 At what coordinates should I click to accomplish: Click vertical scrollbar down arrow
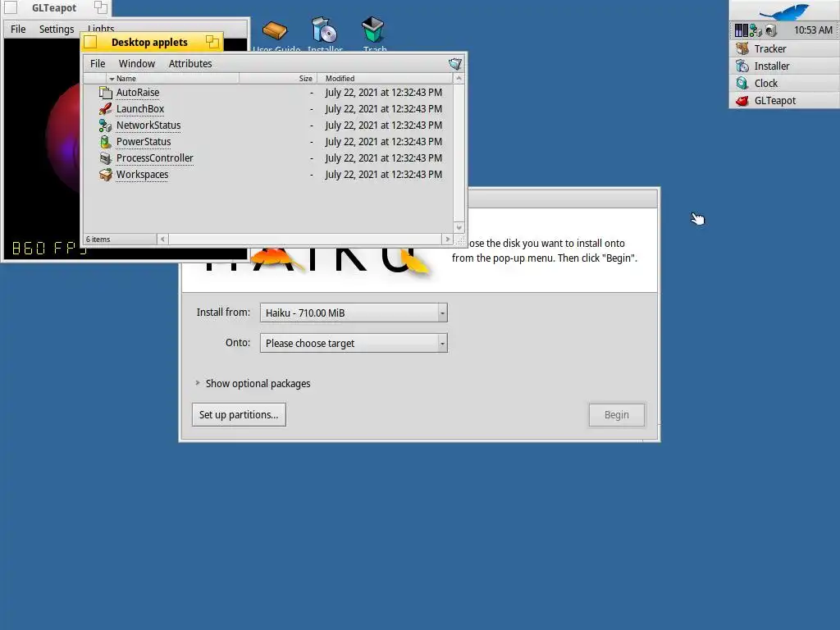[459, 228]
